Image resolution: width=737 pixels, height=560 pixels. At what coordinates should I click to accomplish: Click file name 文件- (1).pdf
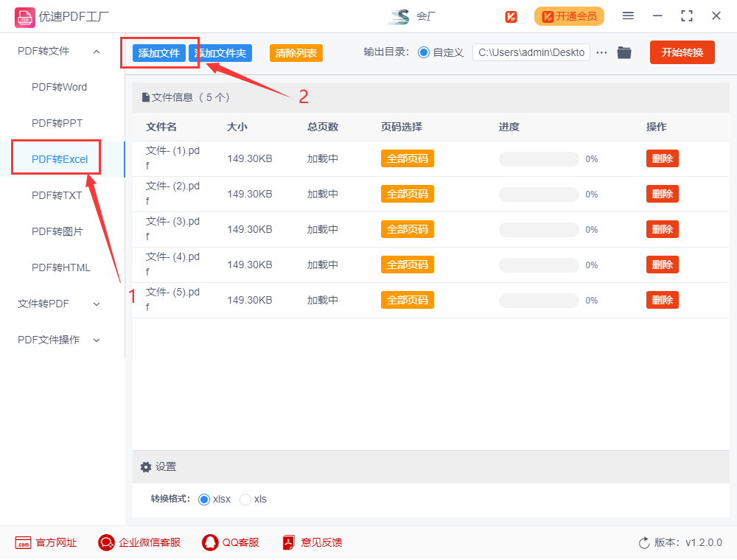pos(172,158)
